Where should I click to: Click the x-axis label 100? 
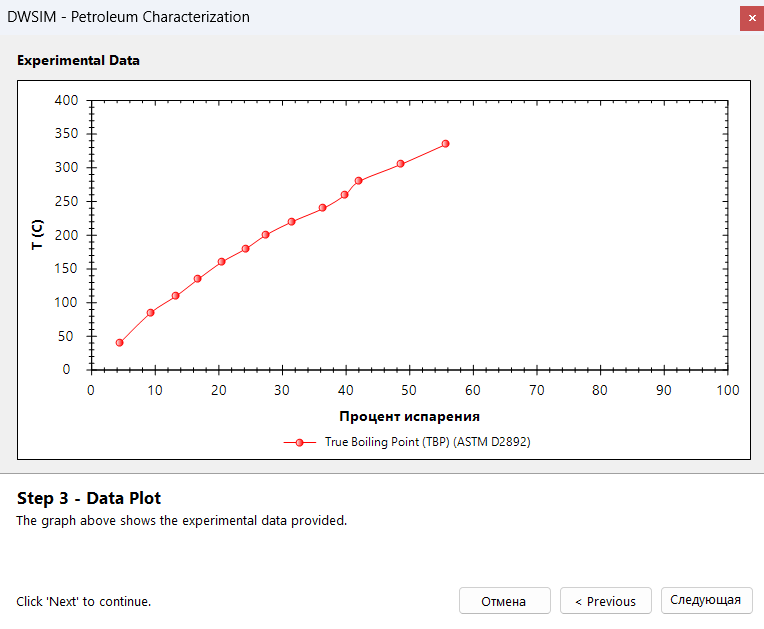coord(728,390)
